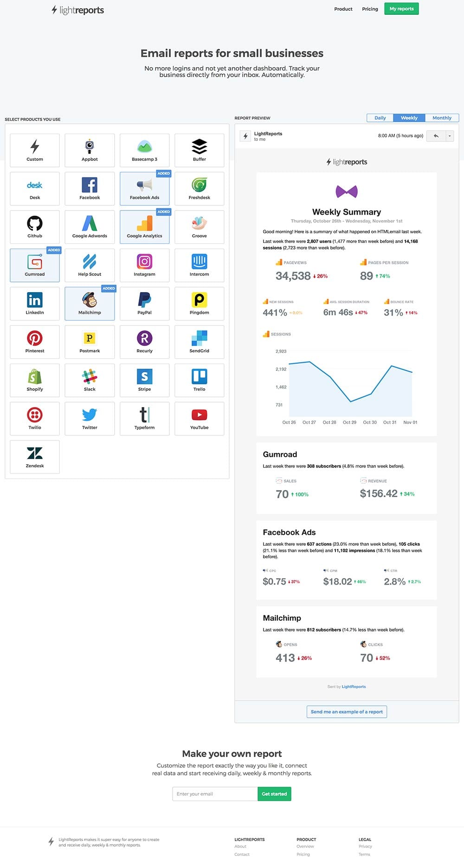Screen dimensions: 464x868
Task: Select the Desk product tile
Action: coord(35,189)
